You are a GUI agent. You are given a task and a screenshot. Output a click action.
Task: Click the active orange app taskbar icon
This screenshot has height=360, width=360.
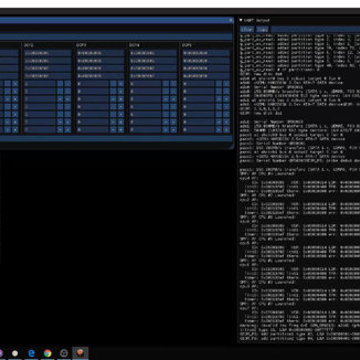[x=80, y=353]
